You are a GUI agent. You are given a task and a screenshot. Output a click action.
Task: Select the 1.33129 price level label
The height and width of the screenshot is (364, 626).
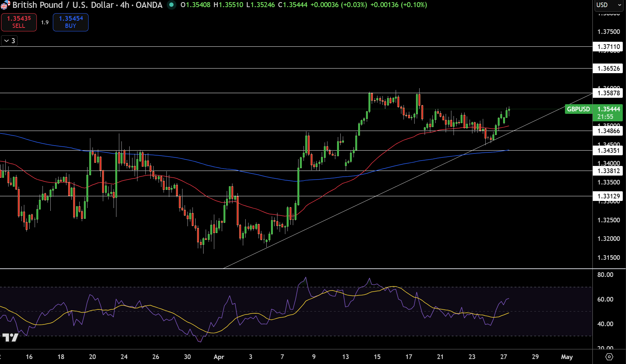[x=609, y=196]
